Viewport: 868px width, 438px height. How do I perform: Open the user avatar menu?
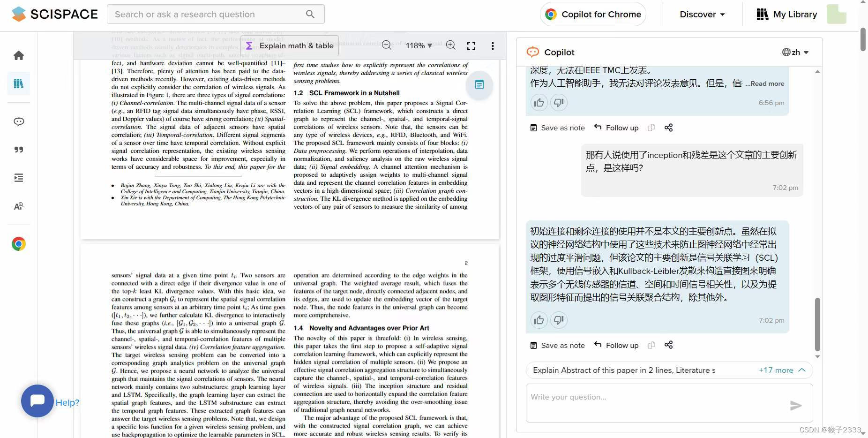[x=837, y=14]
